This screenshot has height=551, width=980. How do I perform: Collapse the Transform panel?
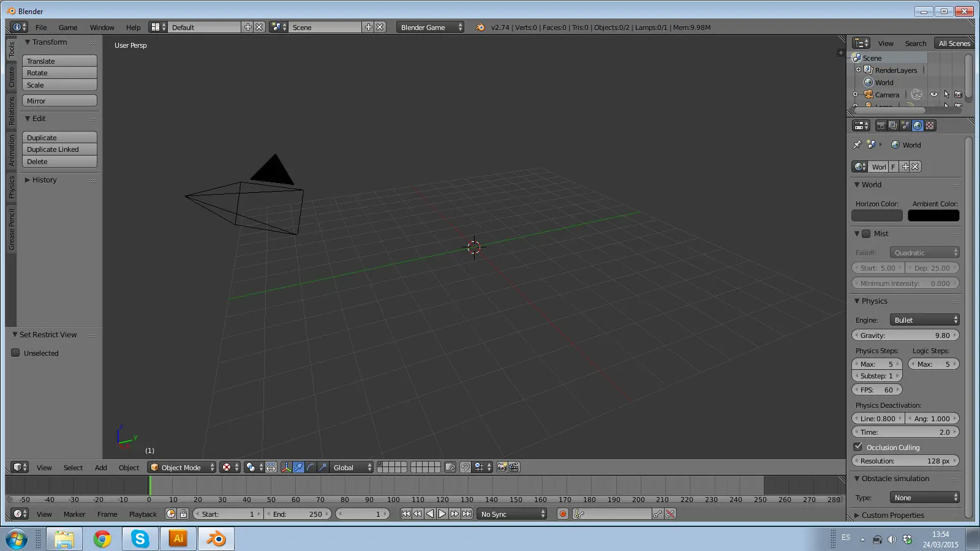tap(28, 42)
